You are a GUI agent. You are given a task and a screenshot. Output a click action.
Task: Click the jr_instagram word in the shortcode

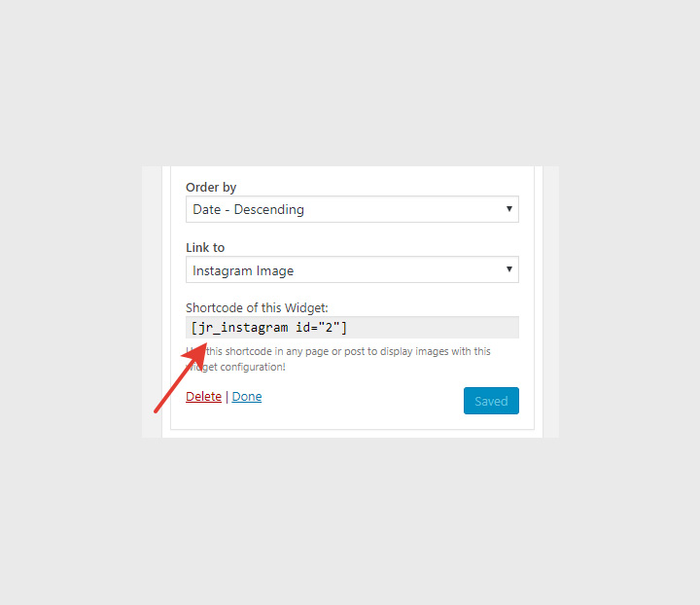point(243,327)
